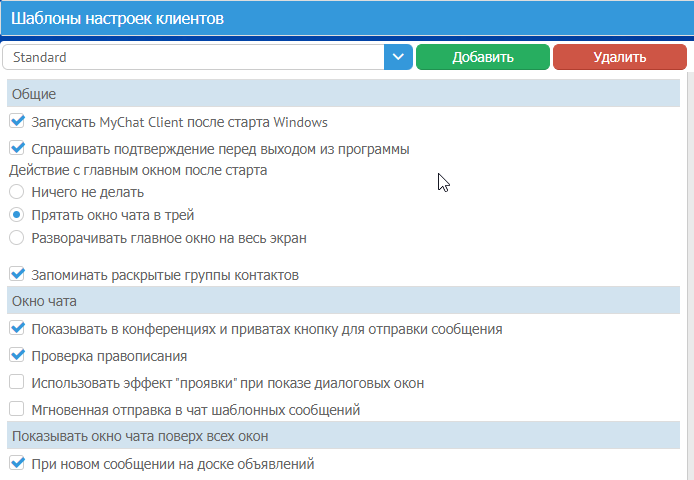Disable Запоминать раскрытые группы контактов

(17, 274)
